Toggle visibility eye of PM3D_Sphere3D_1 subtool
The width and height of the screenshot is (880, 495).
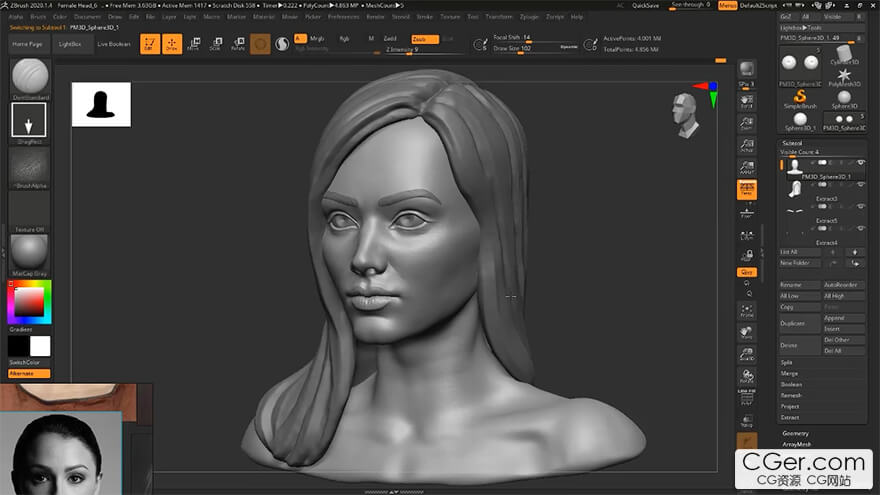click(x=860, y=163)
